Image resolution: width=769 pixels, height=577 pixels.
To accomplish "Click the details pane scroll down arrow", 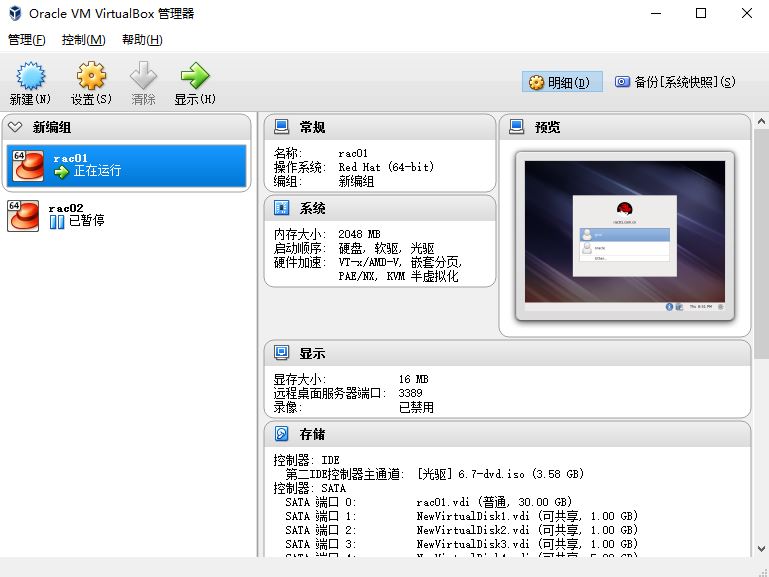I will [761, 549].
